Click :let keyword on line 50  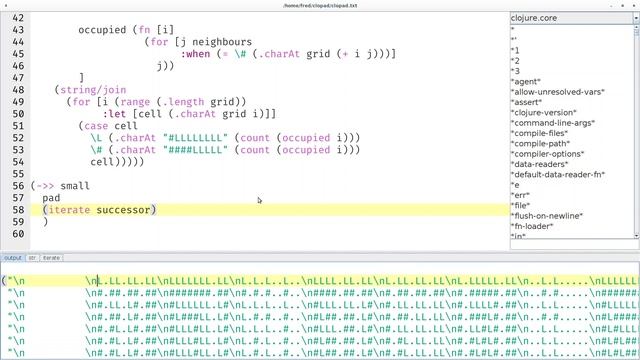114,114
